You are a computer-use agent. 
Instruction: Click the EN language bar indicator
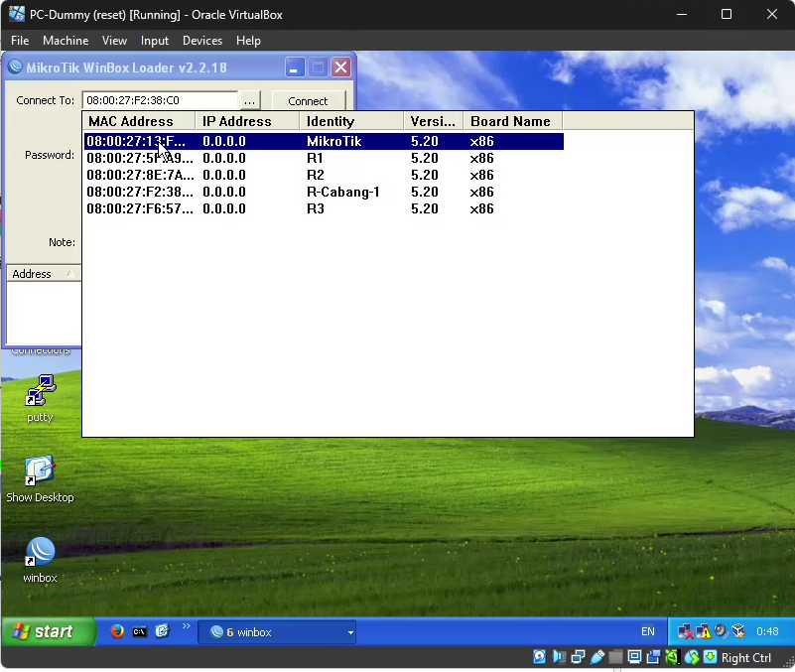tap(647, 631)
